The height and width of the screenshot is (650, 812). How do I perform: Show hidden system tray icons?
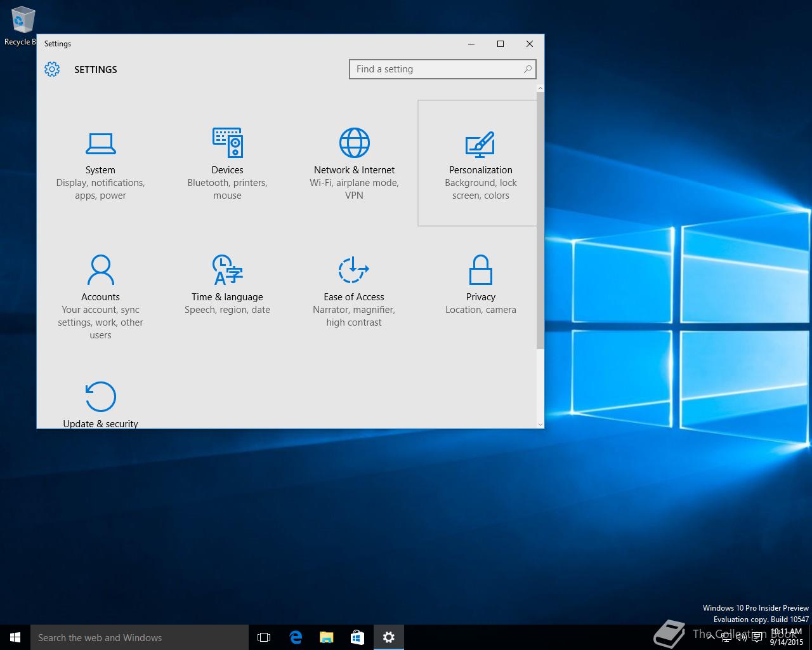(x=711, y=637)
